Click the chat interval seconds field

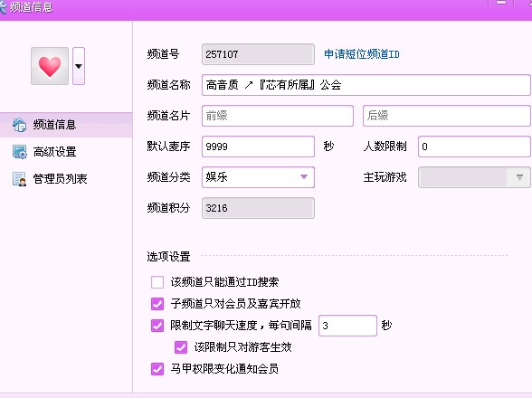347,326
